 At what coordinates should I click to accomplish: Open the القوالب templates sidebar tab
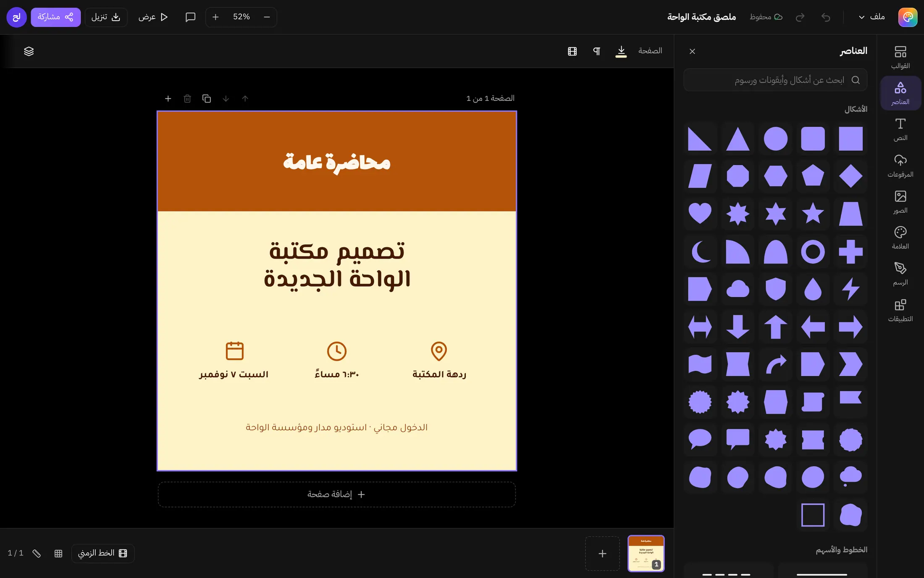(x=900, y=58)
